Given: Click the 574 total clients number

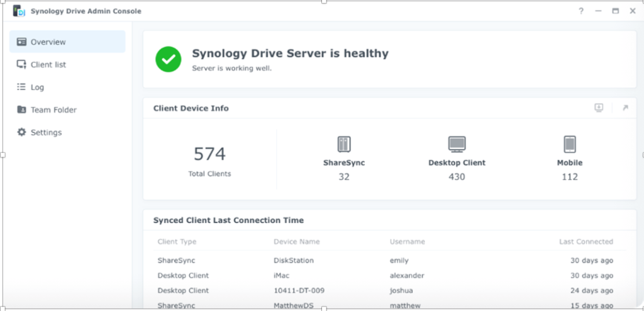Looking at the screenshot, I should tap(209, 154).
